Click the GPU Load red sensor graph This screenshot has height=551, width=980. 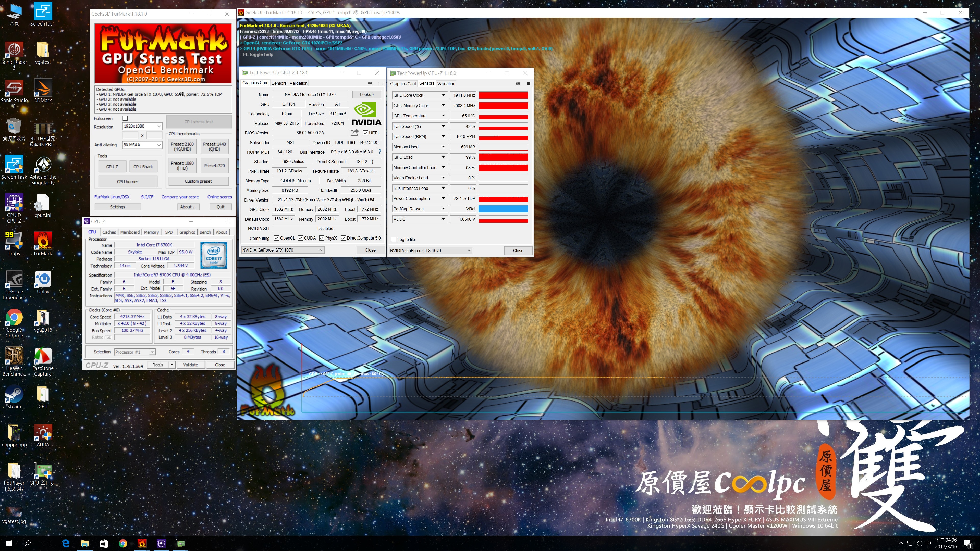click(x=503, y=157)
